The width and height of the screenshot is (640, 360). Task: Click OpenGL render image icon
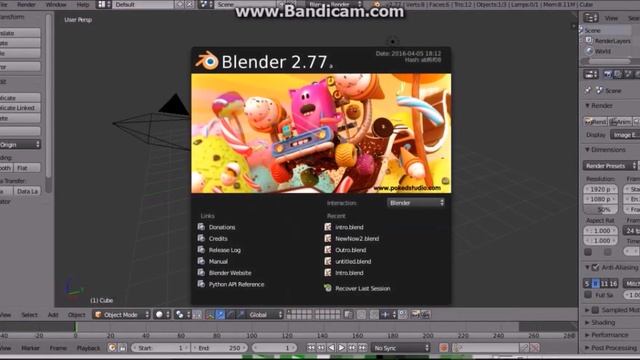pyautogui.click(x=416, y=314)
